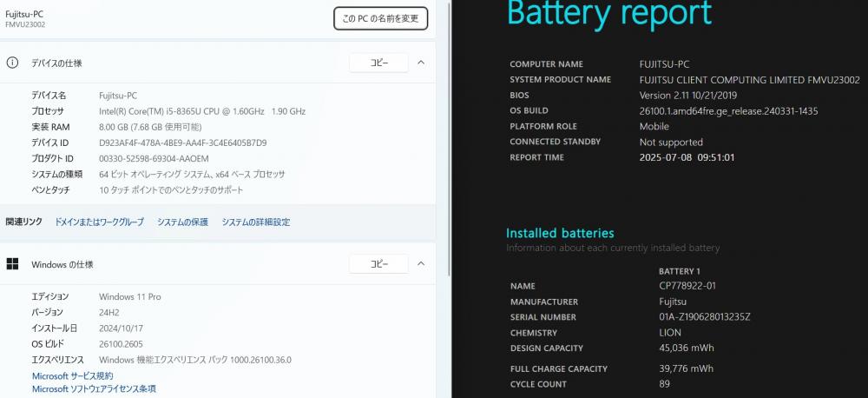This screenshot has width=868, height=398.
Task: Click the settings pane vertical scrollbar
Action: point(449,138)
